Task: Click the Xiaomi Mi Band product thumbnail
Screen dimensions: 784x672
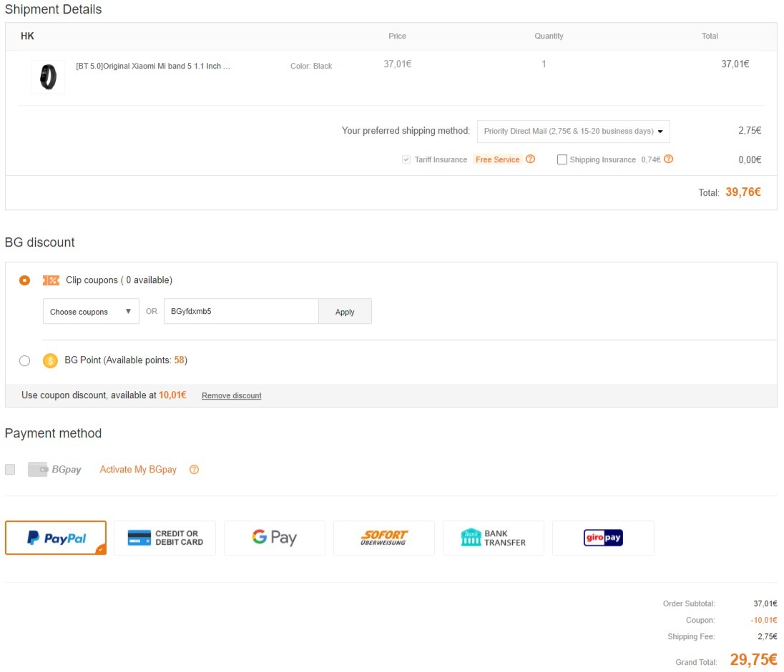Action: (48, 77)
